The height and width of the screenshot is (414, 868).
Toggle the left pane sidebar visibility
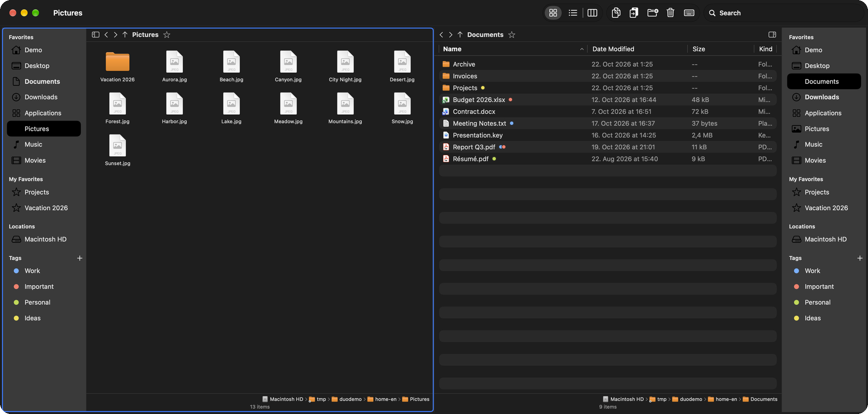tap(95, 35)
